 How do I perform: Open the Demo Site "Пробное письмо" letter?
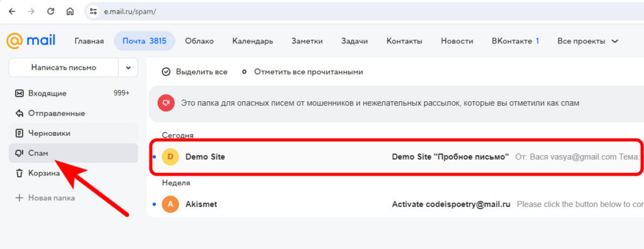click(x=450, y=157)
